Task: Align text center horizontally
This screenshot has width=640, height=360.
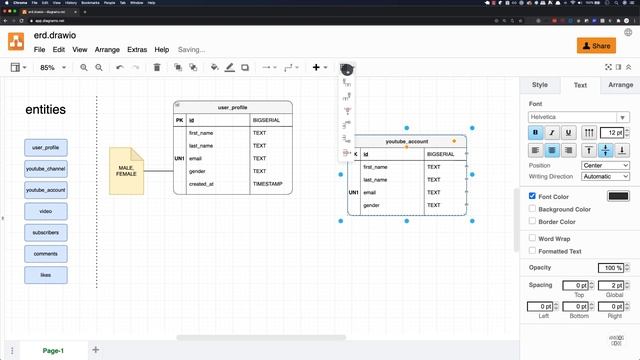Action: click(552, 150)
